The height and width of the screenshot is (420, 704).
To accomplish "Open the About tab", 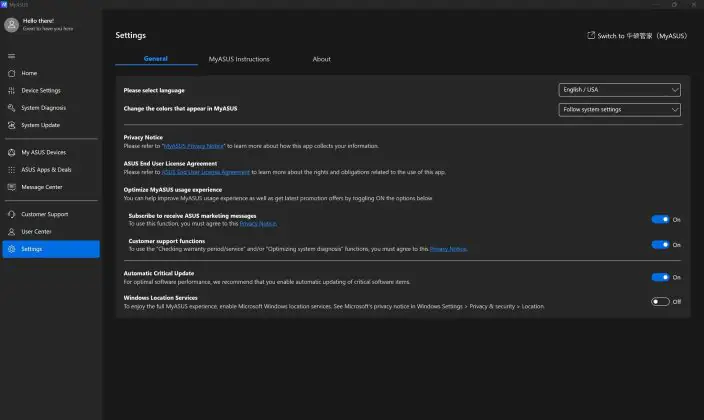I will click(x=321, y=59).
